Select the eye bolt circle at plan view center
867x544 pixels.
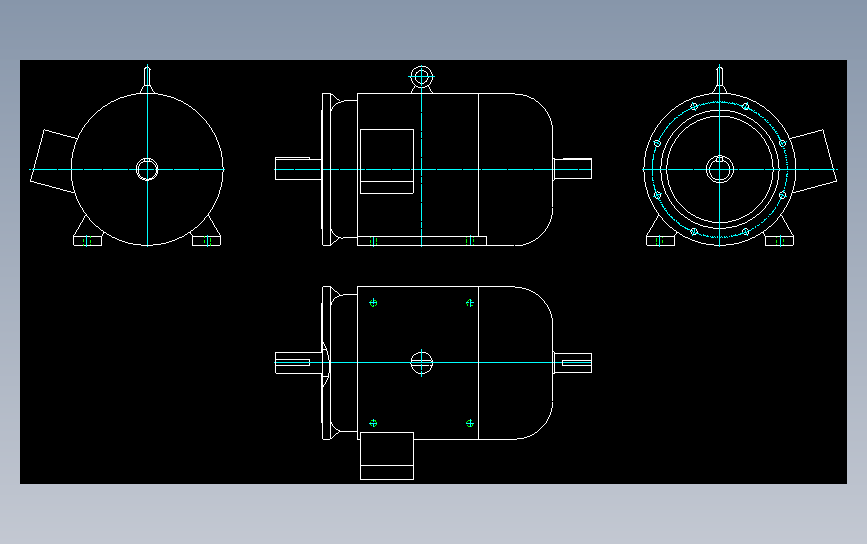(421, 363)
